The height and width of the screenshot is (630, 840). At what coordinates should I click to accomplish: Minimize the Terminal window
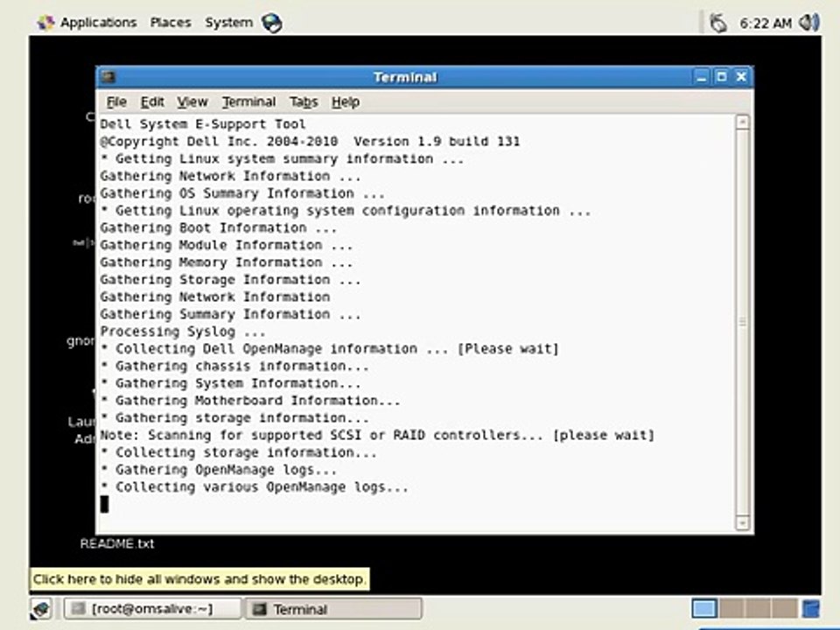click(702, 77)
